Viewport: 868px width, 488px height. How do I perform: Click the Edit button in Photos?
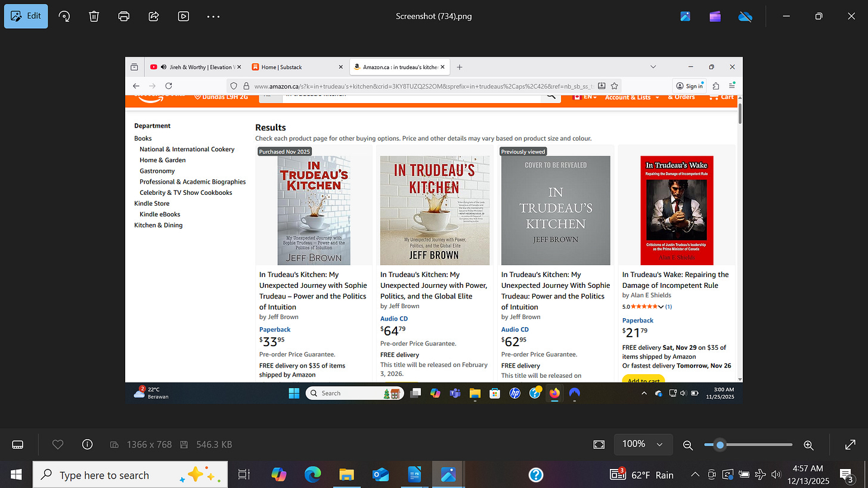26,16
